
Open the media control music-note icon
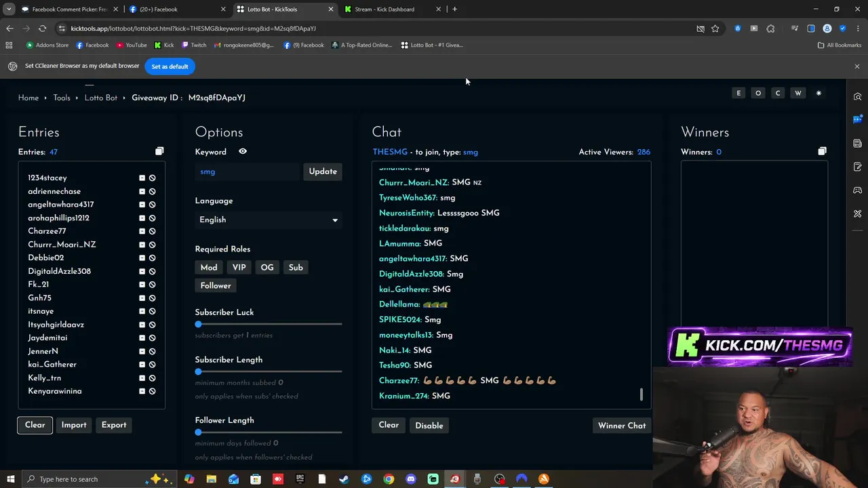click(794, 28)
